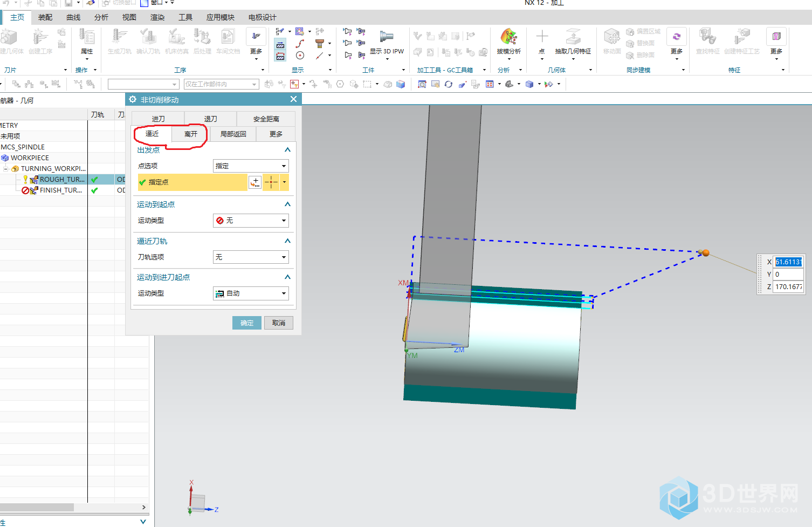Collapse the 运动到起点 section
812x527 pixels.
click(x=287, y=204)
